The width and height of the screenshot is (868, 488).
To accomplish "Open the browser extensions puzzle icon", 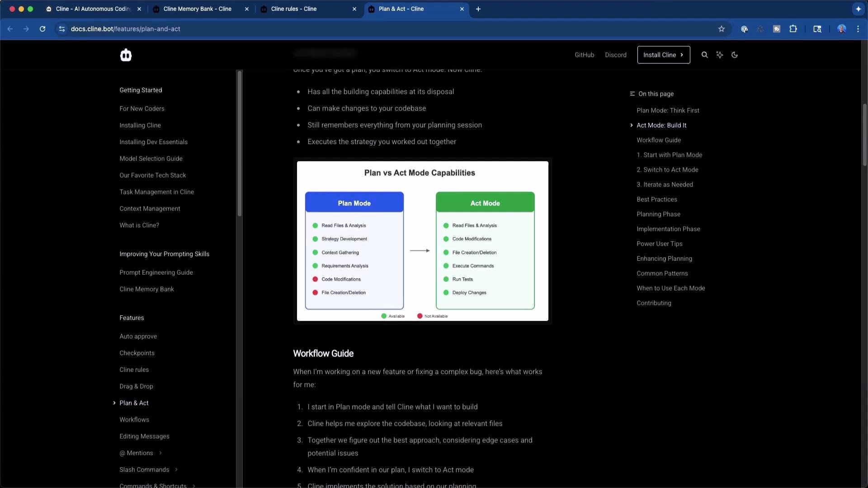I will click(793, 29).
